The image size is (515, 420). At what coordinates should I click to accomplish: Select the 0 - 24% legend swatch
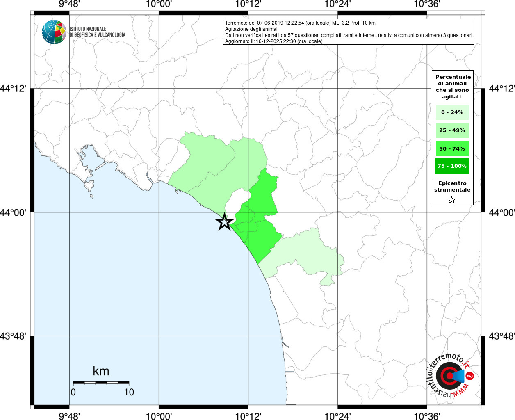coord(452,112)
